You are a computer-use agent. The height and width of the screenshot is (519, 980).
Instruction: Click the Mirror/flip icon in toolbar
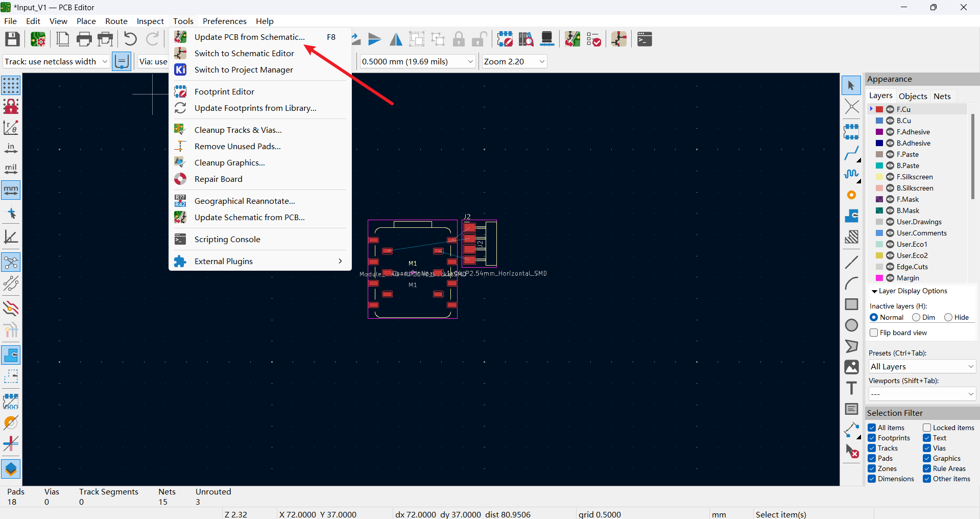pos(396,39)
